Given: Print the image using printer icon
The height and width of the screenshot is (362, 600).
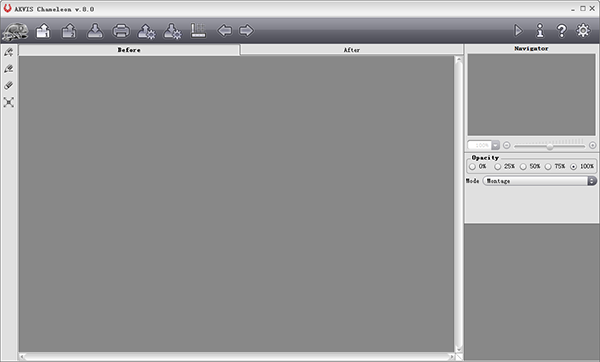Looking at the screenshot, I should pyautogui.click(x=121, y=31).
